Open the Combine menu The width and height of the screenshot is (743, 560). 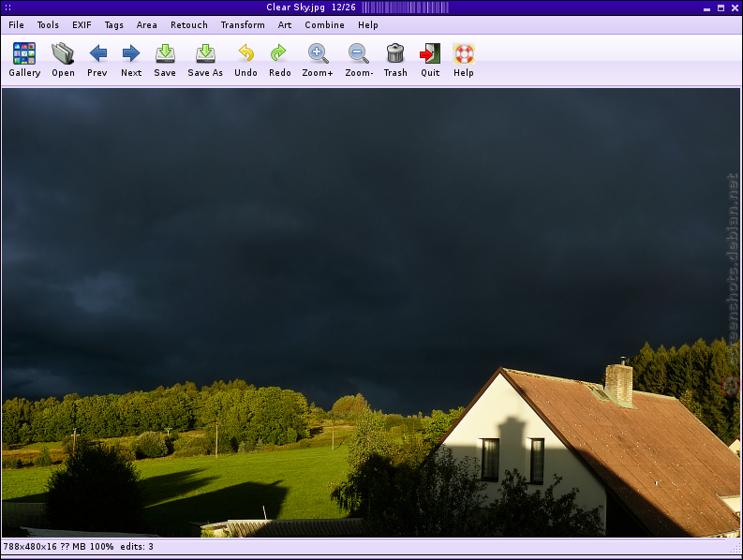coord(324,25)
